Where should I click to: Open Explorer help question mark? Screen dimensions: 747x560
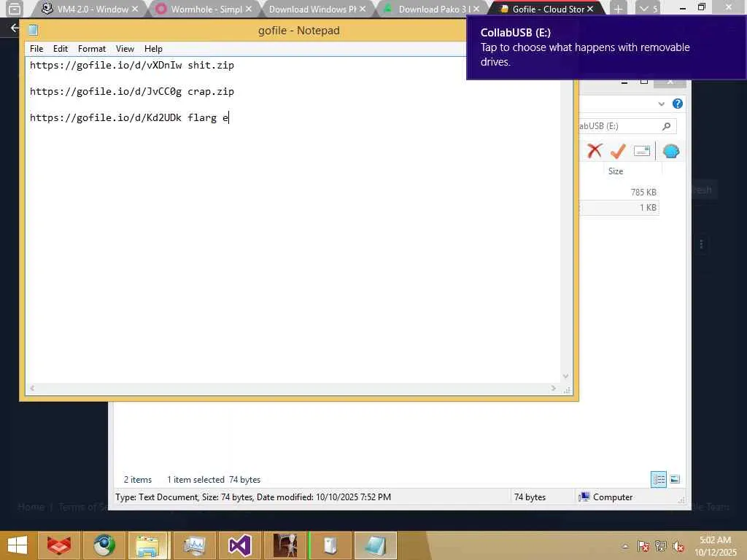pyautogui.click(x=678, y=104)
